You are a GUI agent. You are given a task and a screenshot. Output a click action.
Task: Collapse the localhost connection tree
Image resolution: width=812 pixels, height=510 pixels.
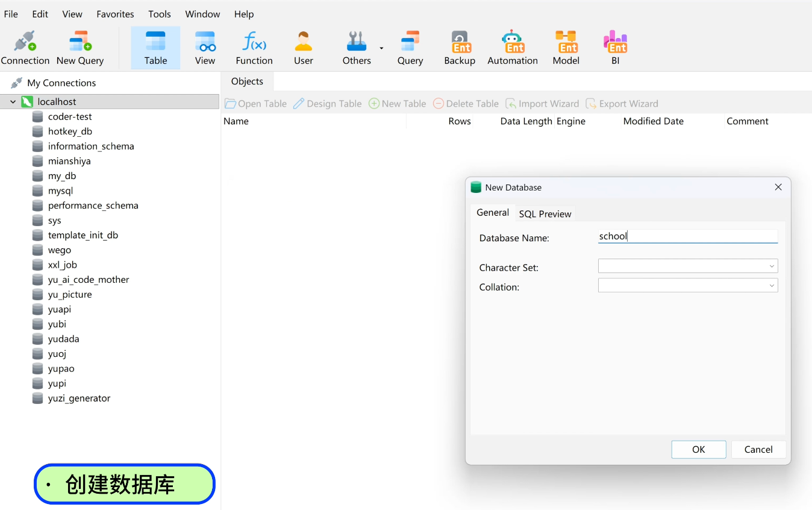tap(13, 102)
